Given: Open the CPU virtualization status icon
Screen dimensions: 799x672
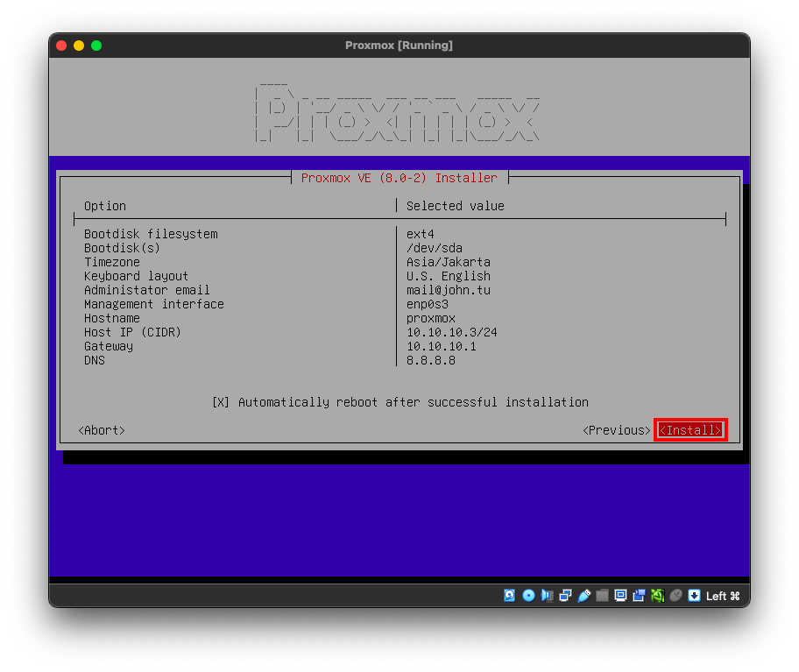Looking at the screenshot, I should coord(657,595).
